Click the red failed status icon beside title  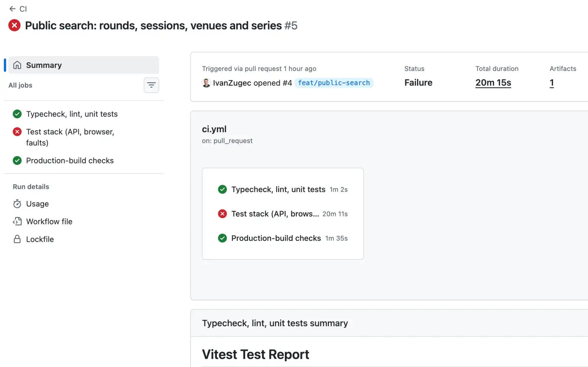14,25
